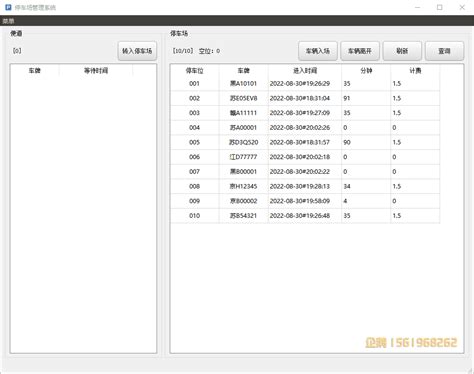
Task: Select parking spot 005 row
Action: [x=305, y=142]
